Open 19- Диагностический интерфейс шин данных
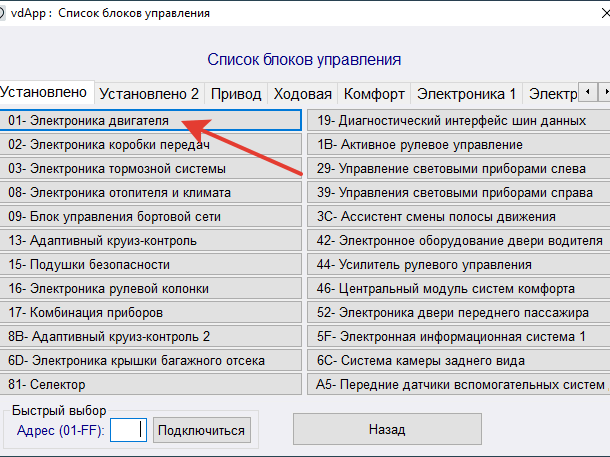Screen dimensions: 610x457 coord(459,120)
